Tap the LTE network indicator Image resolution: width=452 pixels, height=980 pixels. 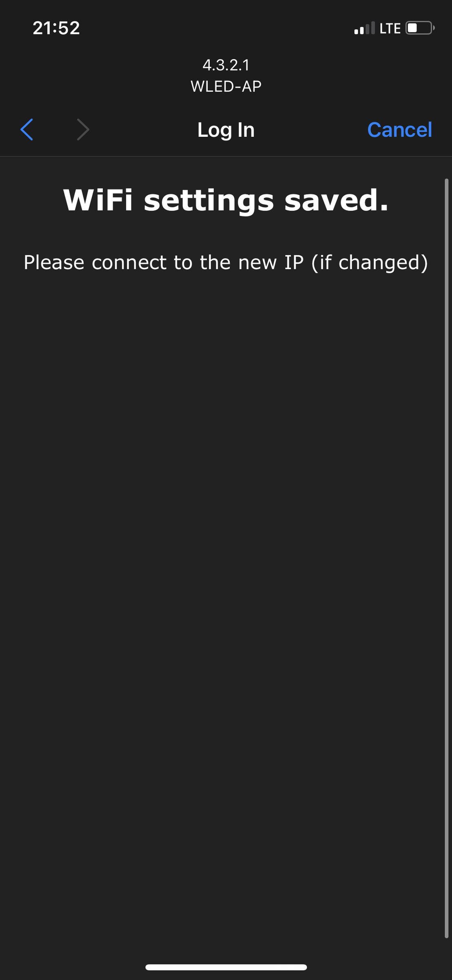click(390, 29)
